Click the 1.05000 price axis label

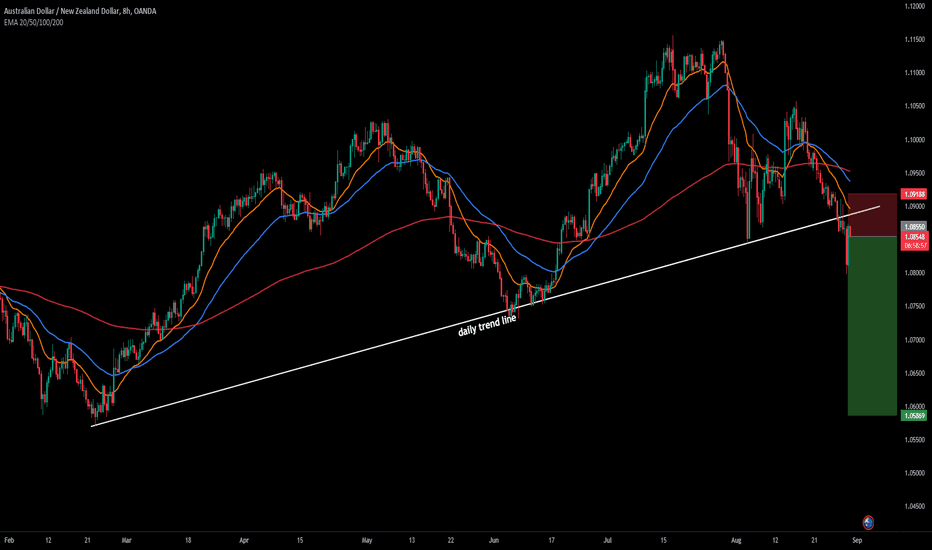(915, 473)
